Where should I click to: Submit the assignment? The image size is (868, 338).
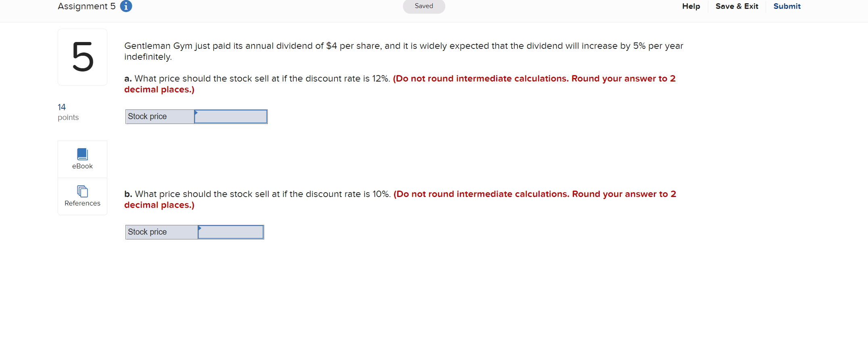(x=787, y=6)
